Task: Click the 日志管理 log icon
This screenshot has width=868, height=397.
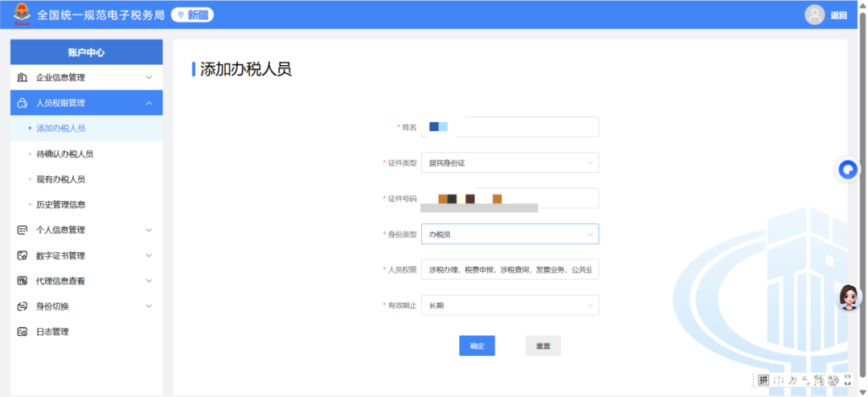Action: [23, 332]
